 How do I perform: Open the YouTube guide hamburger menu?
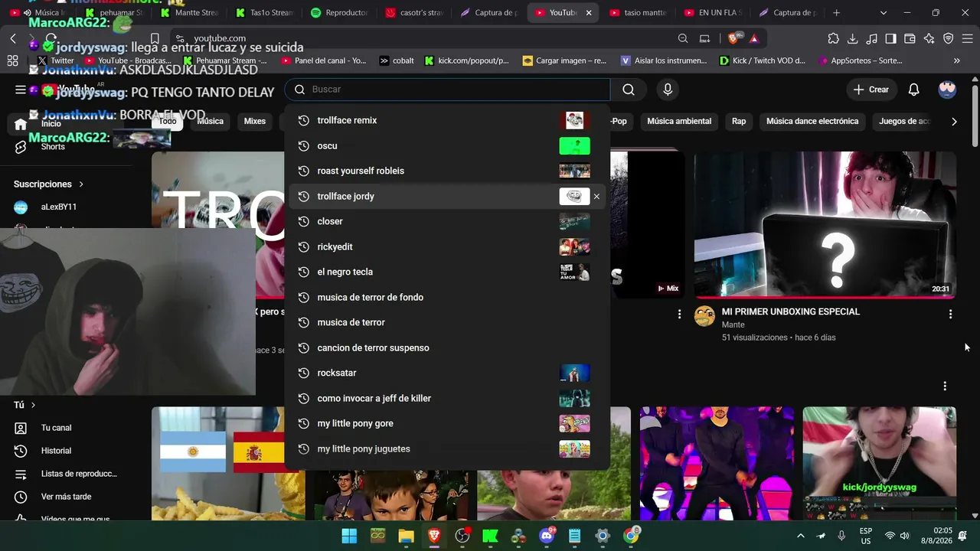coord(21,90)
